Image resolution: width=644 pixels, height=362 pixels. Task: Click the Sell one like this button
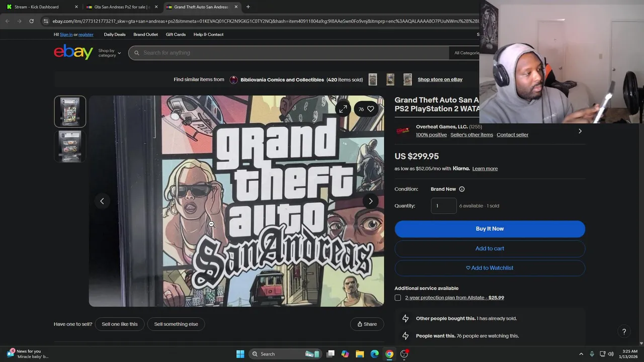click(x=120, y=324)
